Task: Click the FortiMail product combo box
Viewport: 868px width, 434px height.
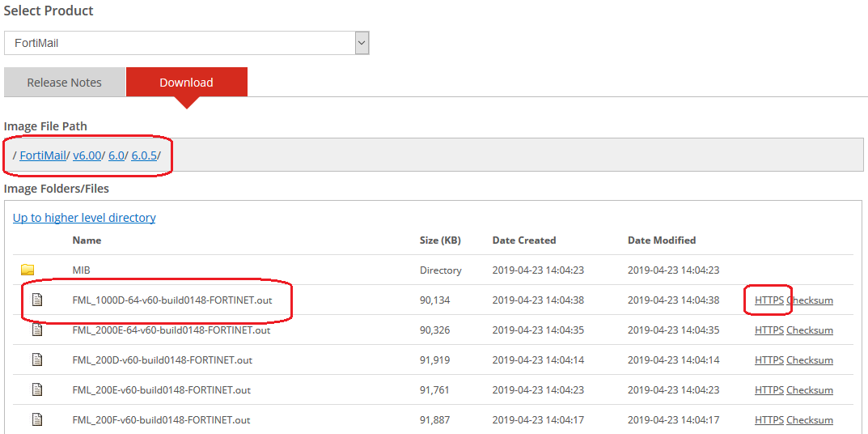Action: tap(180, 43)
